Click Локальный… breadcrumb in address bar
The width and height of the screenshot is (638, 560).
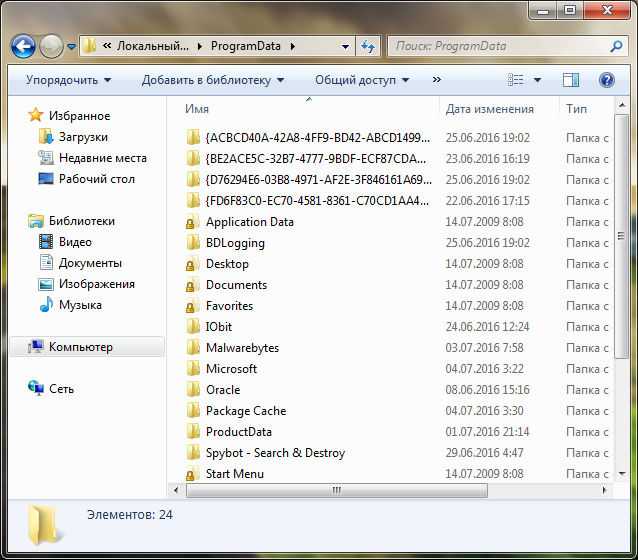[153, 46]
